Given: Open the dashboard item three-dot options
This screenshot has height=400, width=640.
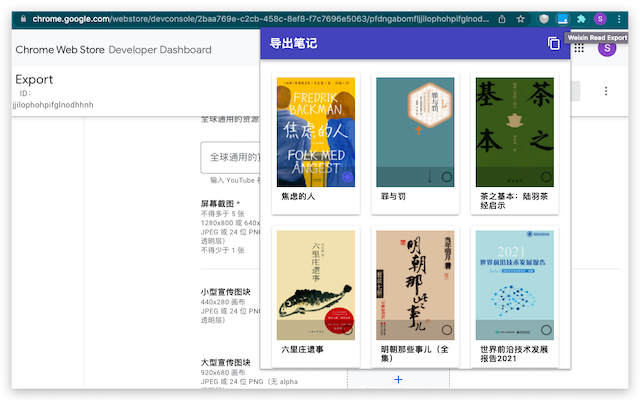Looking at the screenshot, I should click(606, 91).
